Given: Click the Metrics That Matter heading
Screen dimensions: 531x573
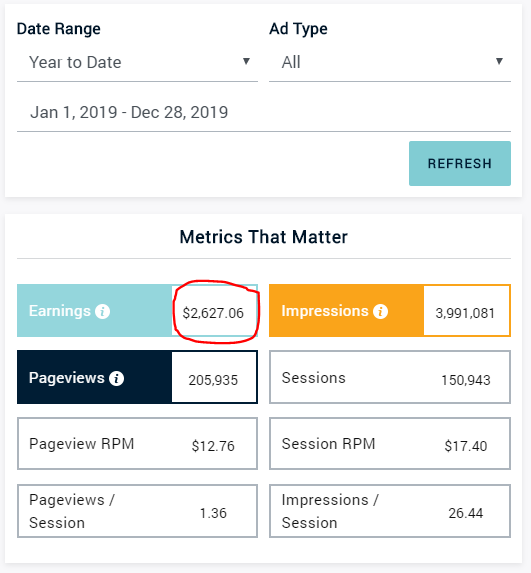Looking at the screenshot, I should [263, 237].
